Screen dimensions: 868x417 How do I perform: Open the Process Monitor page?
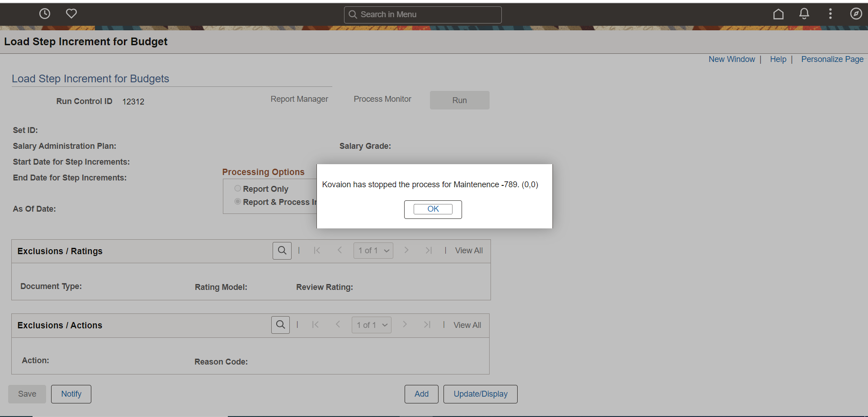click(382, 99)
